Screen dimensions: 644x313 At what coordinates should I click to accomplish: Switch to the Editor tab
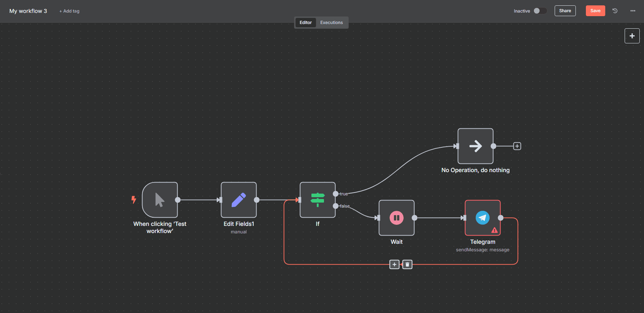click(x=306, y=23)
